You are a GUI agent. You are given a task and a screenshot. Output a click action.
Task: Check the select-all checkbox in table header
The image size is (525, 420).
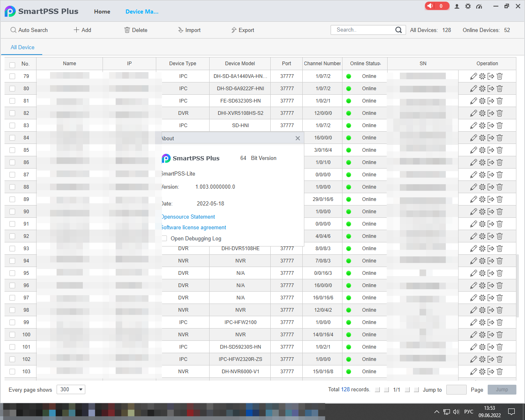tap(12, 65)
